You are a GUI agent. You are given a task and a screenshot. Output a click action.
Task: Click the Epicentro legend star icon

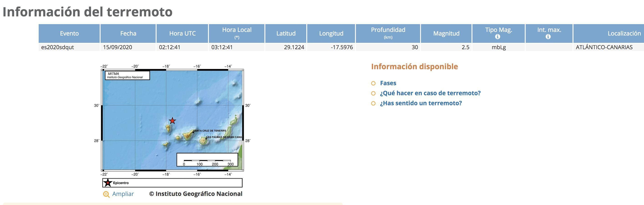tap(108, 183)
